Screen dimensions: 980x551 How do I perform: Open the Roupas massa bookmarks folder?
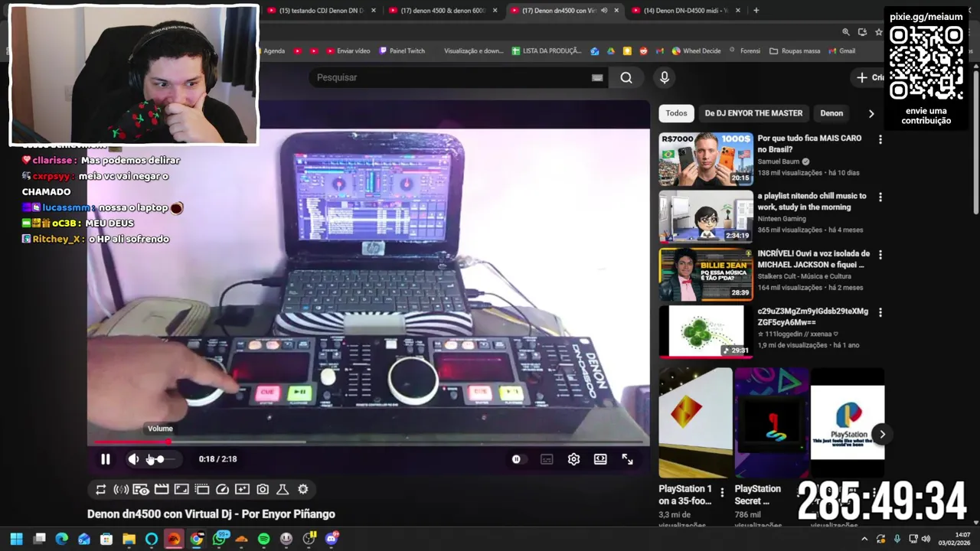(x=795, y=51)
